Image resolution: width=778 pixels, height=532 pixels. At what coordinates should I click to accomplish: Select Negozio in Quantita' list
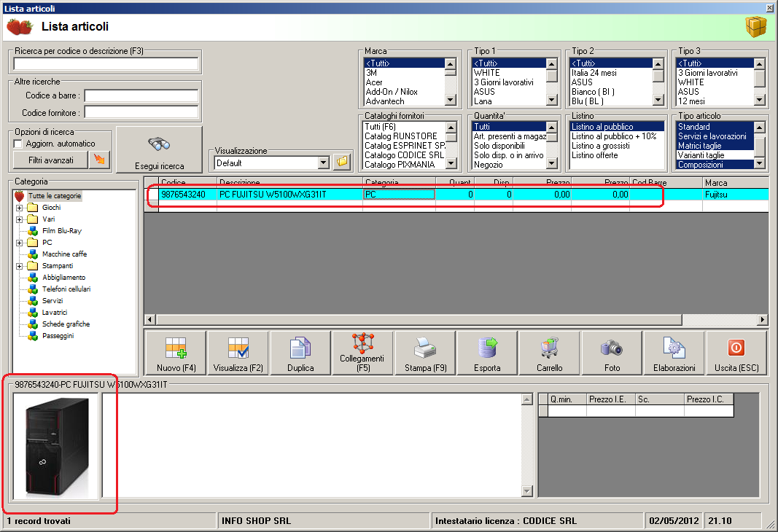pos(509,165)
